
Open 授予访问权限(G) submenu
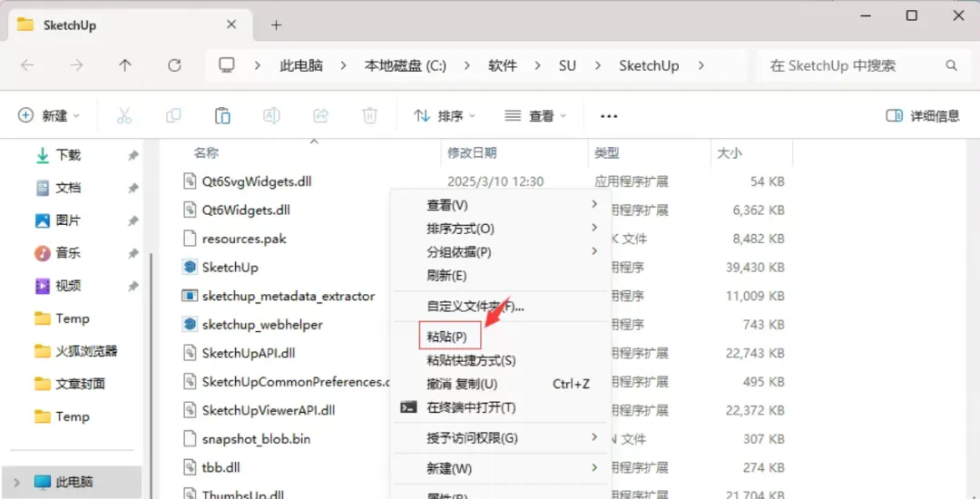501,438
